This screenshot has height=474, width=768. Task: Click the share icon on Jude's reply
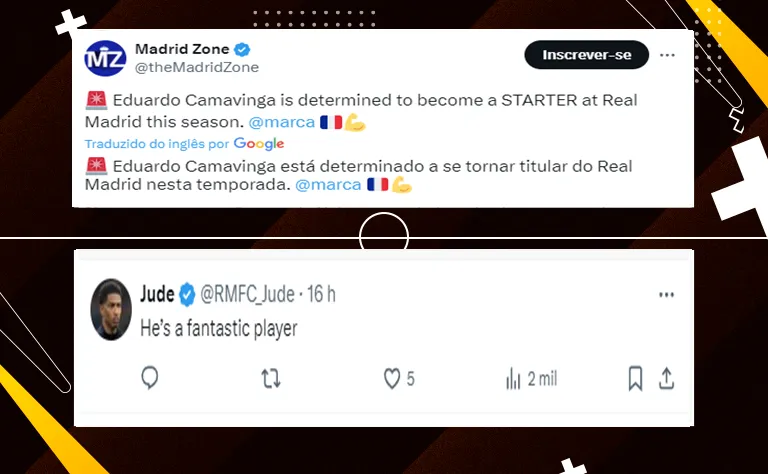(x=667, y=378)
